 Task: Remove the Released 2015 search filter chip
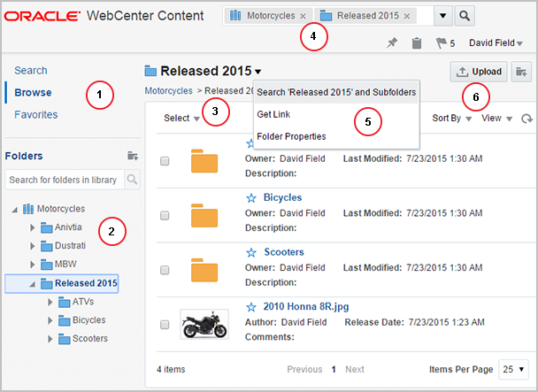point(406,16)
